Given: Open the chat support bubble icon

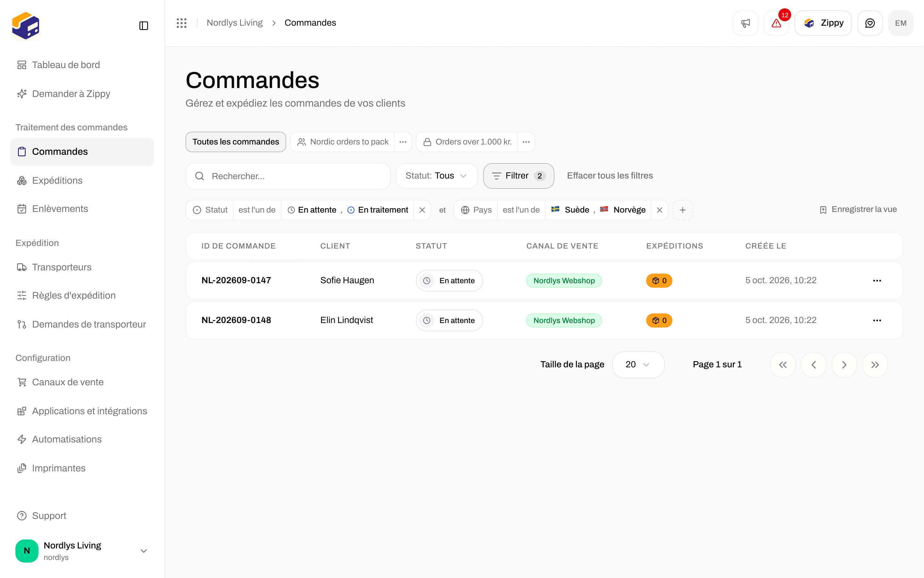Looking at the screenshot, I should tap(870, 23).
